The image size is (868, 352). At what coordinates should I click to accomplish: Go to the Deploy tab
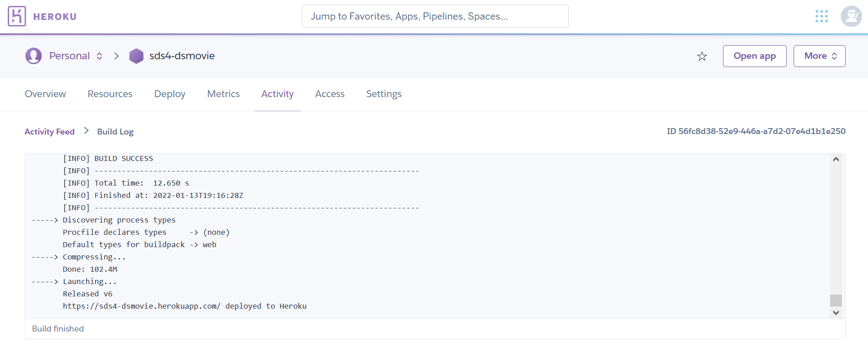170,94
